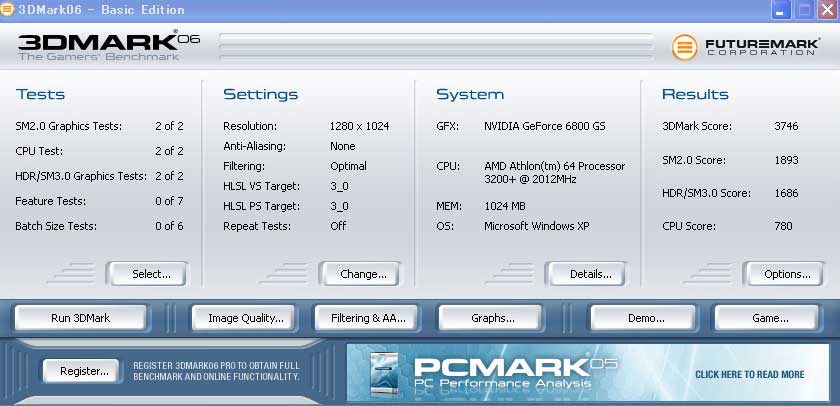Click the Results section heading

[695, 94]
